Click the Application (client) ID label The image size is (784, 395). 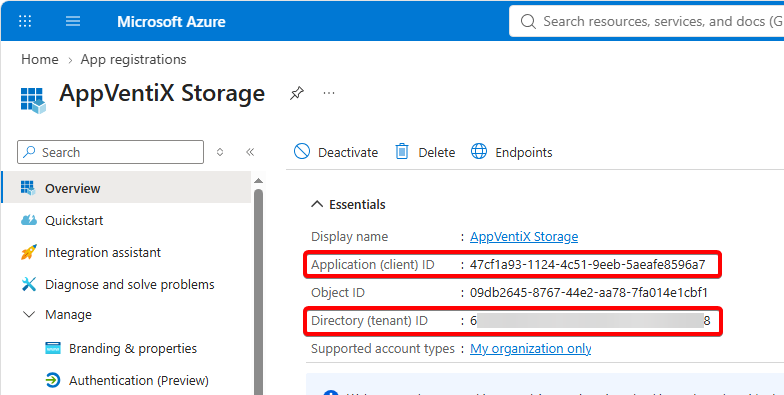pos(372,264)
